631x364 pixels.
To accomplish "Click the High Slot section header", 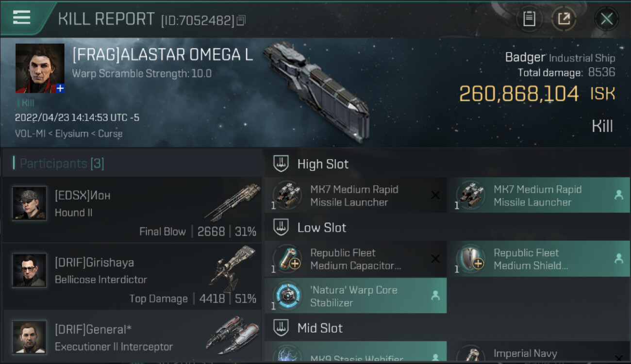I will 323,164.
